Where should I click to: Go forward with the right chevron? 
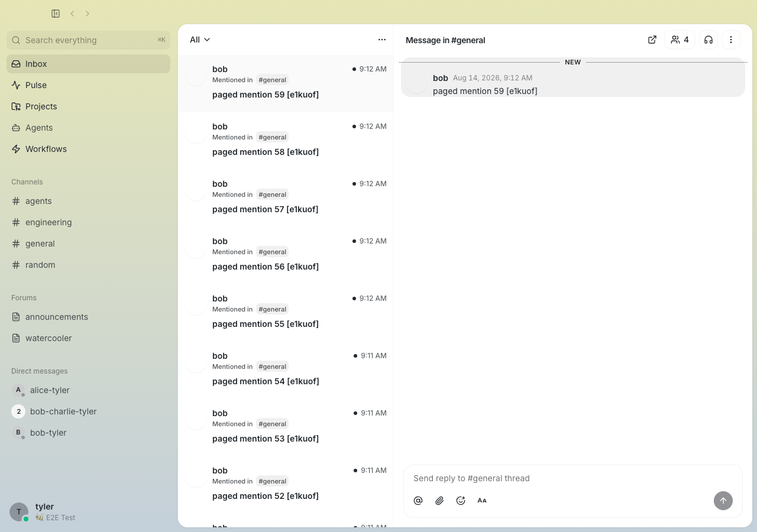pos(88,14)
